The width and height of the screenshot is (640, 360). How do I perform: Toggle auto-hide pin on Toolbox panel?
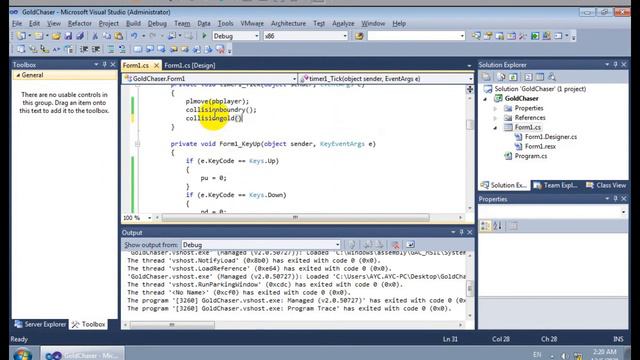tap(104, 64)
